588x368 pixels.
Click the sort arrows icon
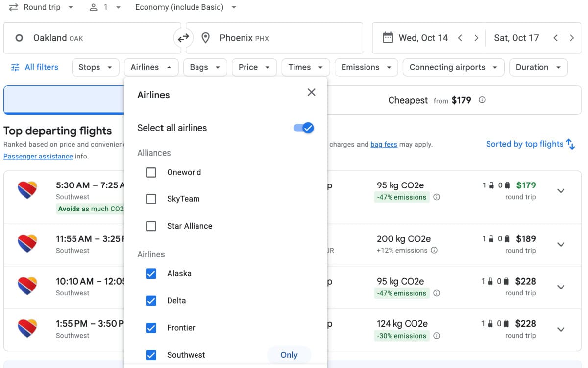point(570,144)
